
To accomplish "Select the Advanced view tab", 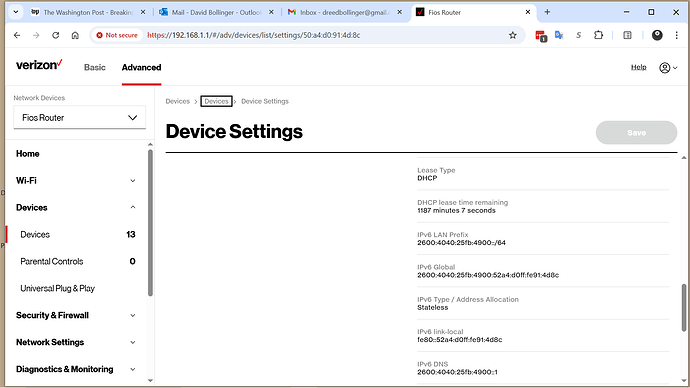I will click(141, 67).
